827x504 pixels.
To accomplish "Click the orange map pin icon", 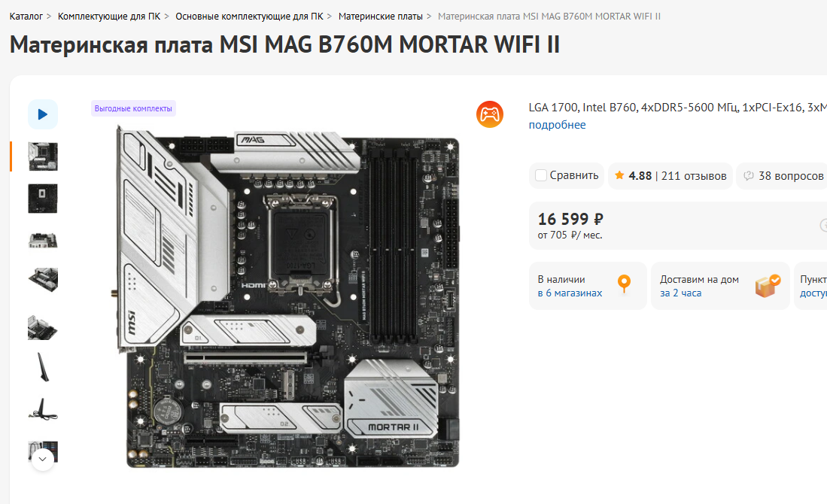I will click(624, 284).
